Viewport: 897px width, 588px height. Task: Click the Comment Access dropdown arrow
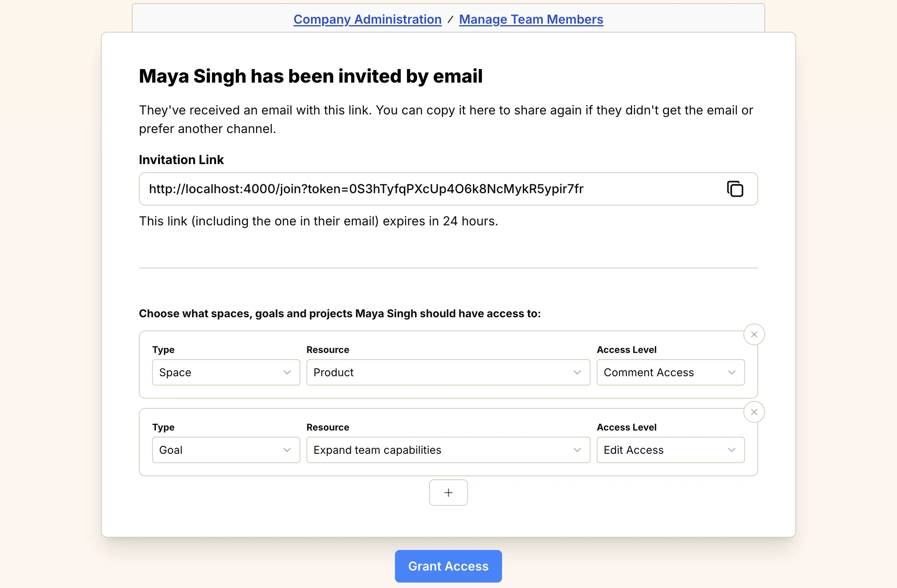[732, 372]
